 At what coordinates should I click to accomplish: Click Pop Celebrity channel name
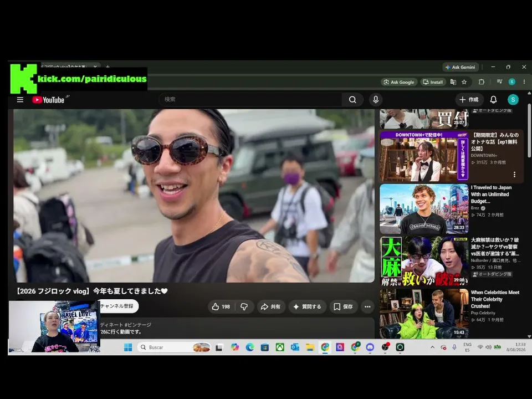[483, 313]
